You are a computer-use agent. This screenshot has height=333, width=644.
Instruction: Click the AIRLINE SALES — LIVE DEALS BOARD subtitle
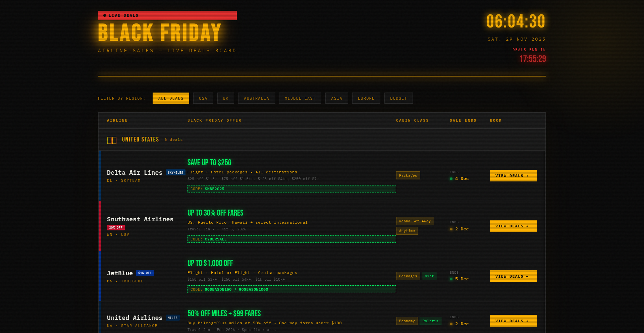[x=167, y=51]
